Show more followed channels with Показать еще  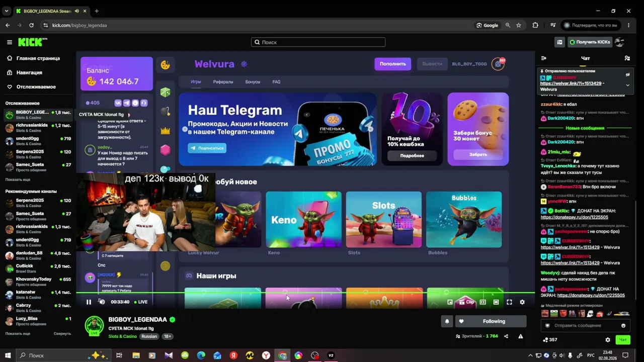click(x=18, y=179)
